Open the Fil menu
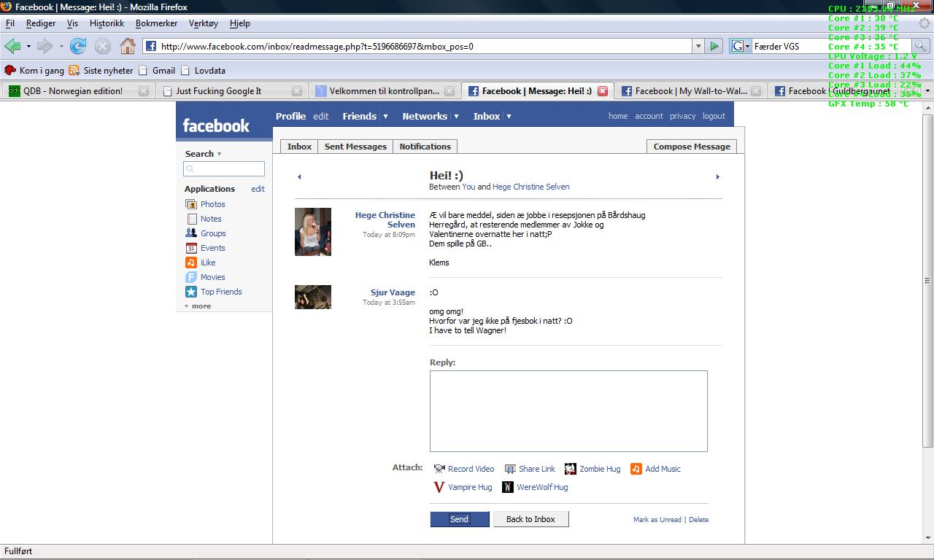 pos(10,23)
